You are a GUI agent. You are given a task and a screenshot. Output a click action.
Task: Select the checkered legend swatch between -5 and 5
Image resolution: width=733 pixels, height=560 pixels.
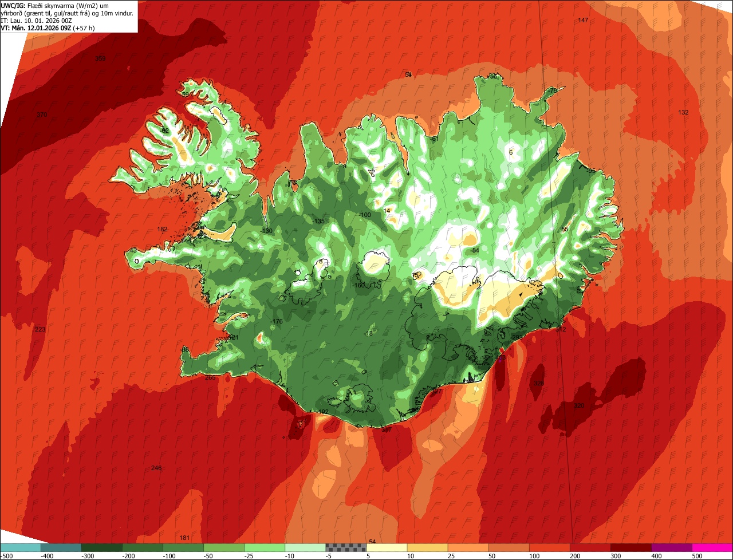(x=346, y=547)
